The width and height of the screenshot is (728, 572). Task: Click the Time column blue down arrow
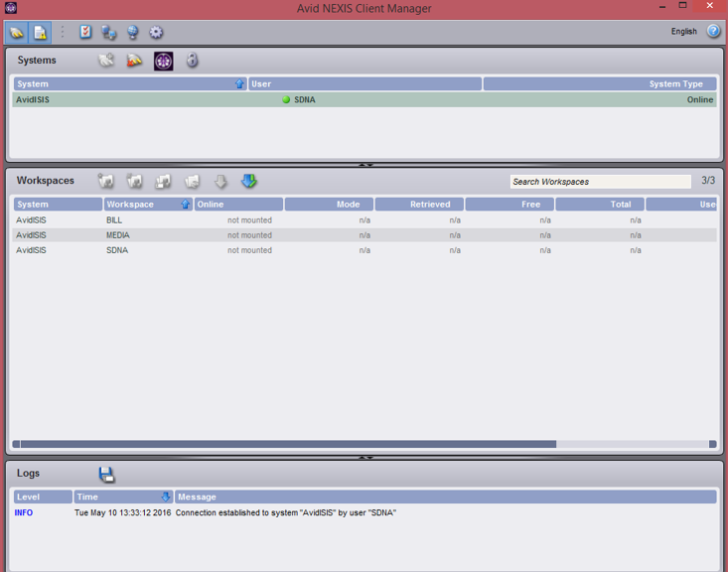pyautogui.click(x=165, y=497)
